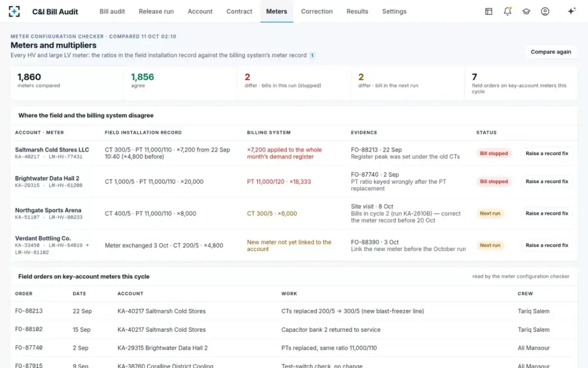Click the Account · Meter column header

pyautogui.click(x=39, y=132)
